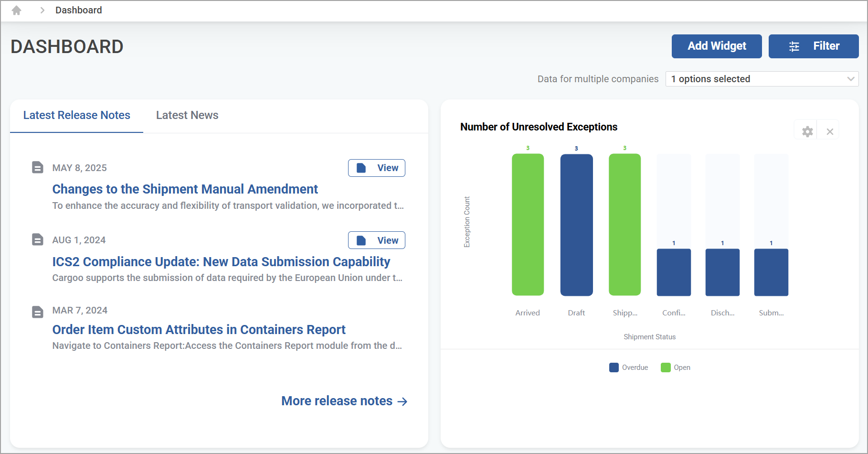
Task: Expand the multiple companies options dropdown
Action: click(762, 79)
